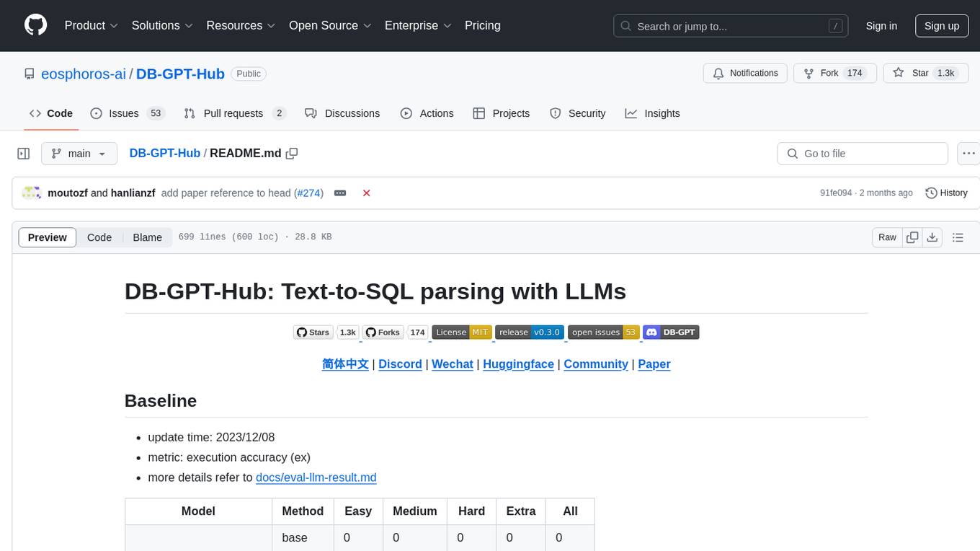Click Sign in

click(x=881, y=26)
